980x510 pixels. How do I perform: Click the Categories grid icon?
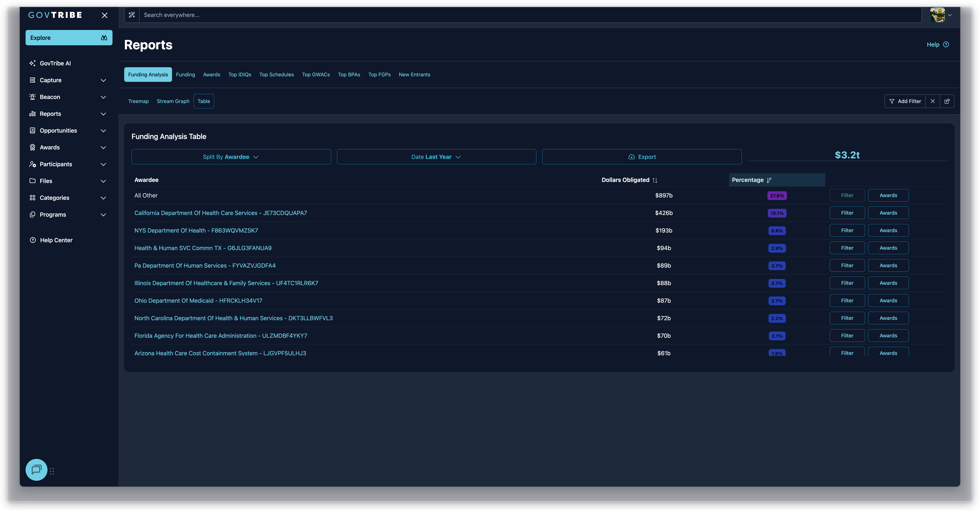point(32,197)
